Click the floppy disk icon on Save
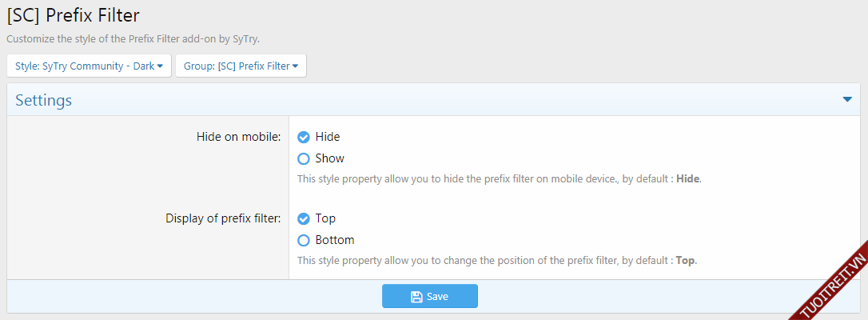868x320 pixels. [416, 297]
